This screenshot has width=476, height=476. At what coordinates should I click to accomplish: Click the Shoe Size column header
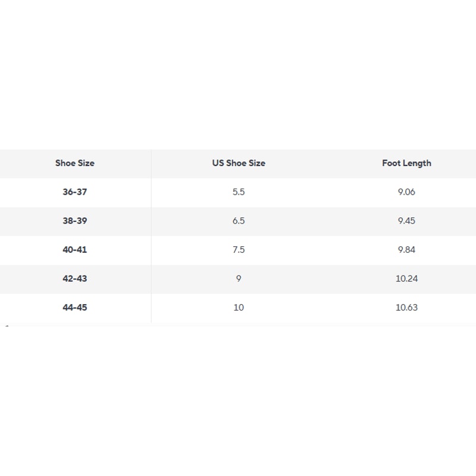click(x=75, y=163)
